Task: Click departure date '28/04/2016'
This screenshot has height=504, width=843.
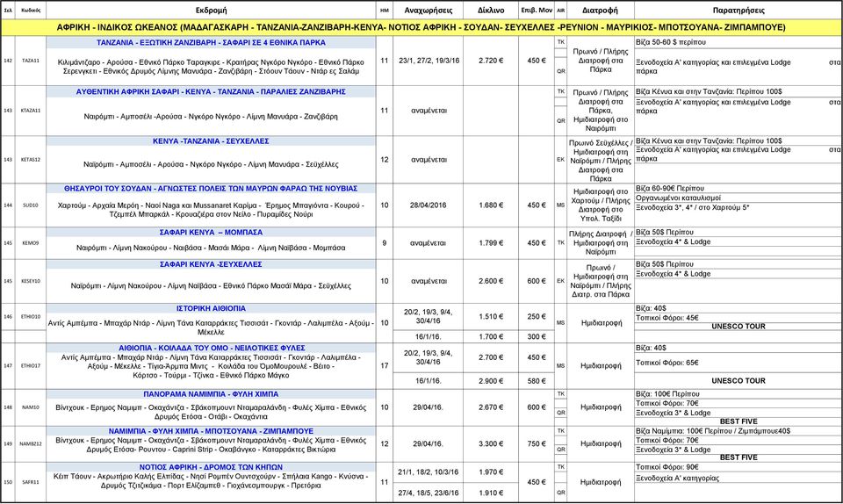Action: [428, 205]
